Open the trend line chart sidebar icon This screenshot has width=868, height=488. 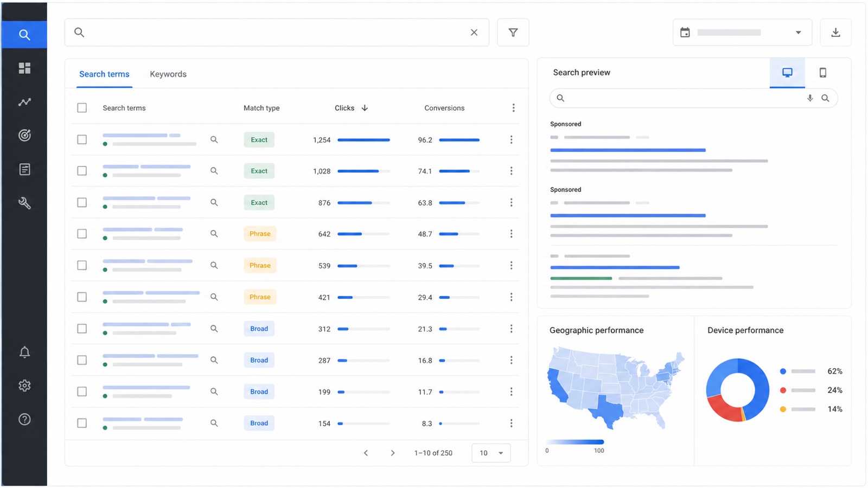24,102
